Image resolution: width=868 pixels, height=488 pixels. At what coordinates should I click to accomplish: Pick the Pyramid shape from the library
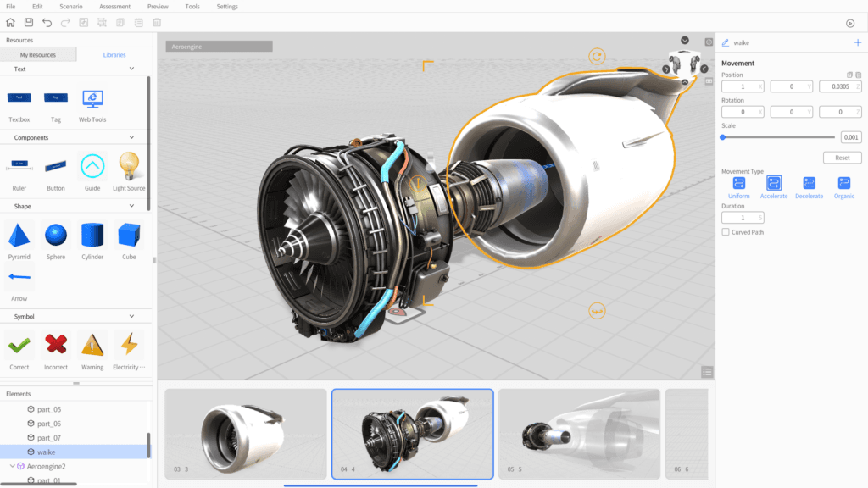coord(19,235)
